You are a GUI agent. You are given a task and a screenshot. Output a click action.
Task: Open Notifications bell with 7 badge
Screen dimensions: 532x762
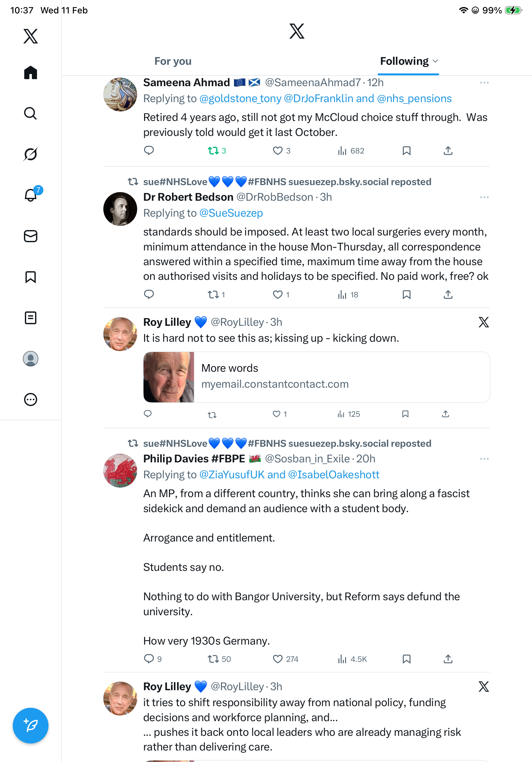click(x=31, y=195)
